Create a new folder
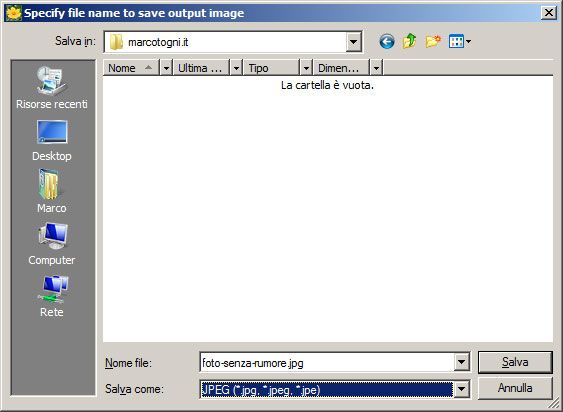The width and height of the screenshot is (563, 412). (x=433, y=42)
